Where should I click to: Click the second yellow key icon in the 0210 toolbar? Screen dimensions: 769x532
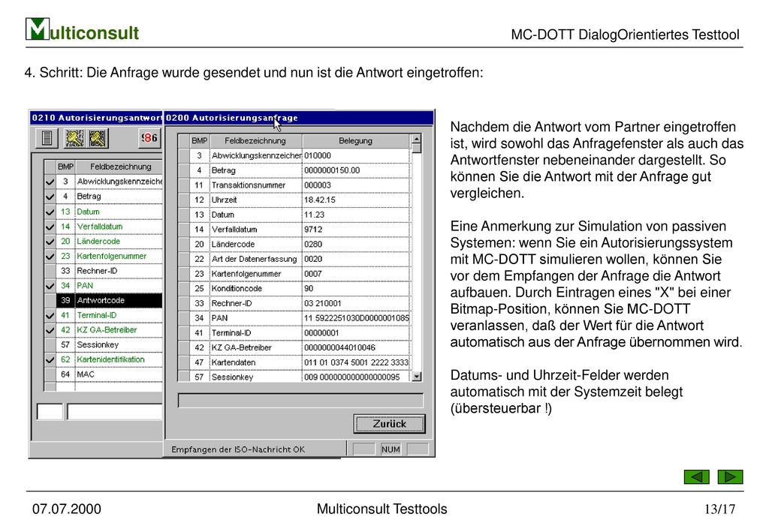[98, 139]
